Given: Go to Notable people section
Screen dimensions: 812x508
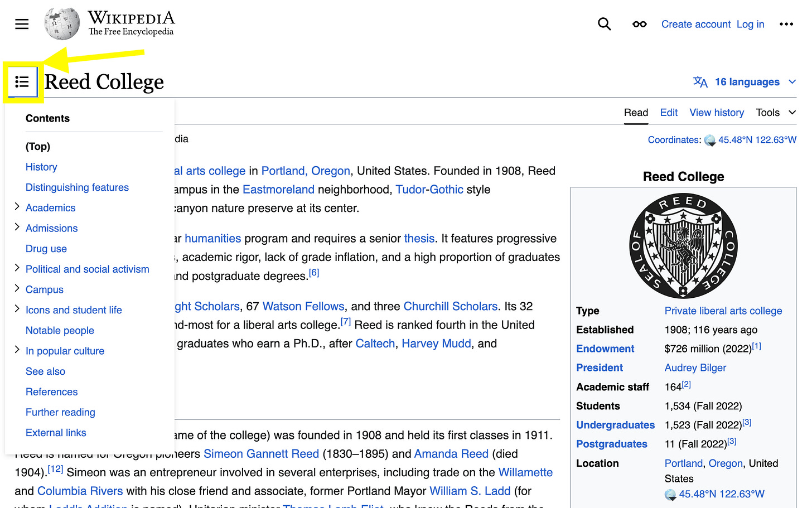Looking at the screenshot, I should tap(60, 330).
